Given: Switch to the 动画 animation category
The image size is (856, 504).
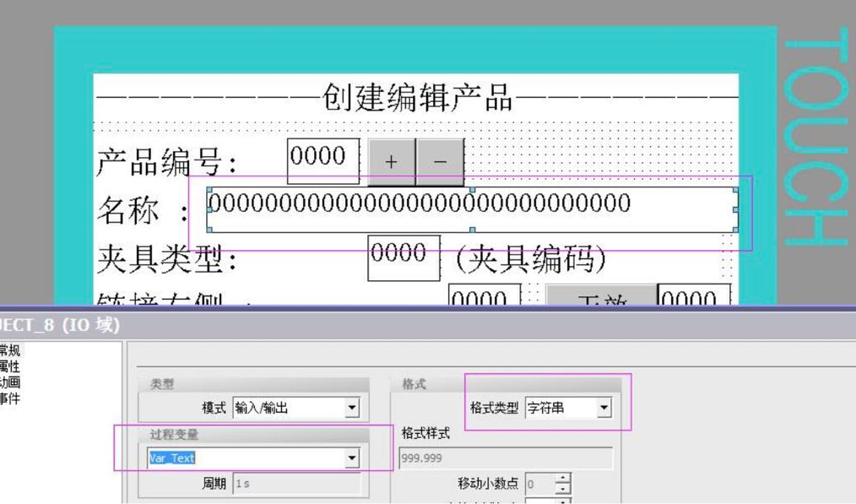Looking at the screenshot, I should point(10,382).
